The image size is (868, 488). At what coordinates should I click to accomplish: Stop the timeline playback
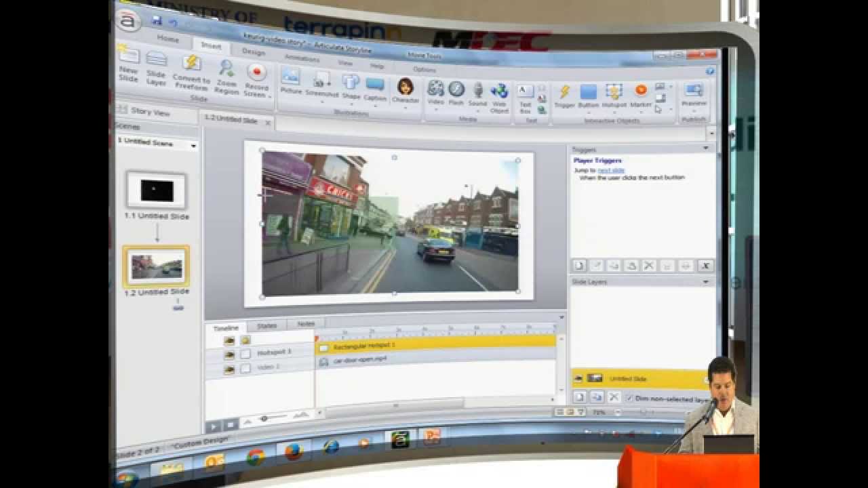(x=231, y=426)
